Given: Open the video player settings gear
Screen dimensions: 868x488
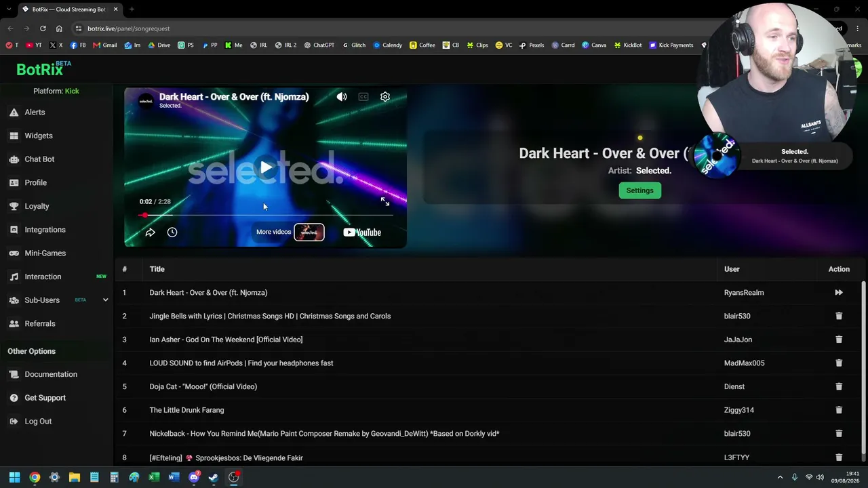Looking at the screenshot, I should [385, 97].
